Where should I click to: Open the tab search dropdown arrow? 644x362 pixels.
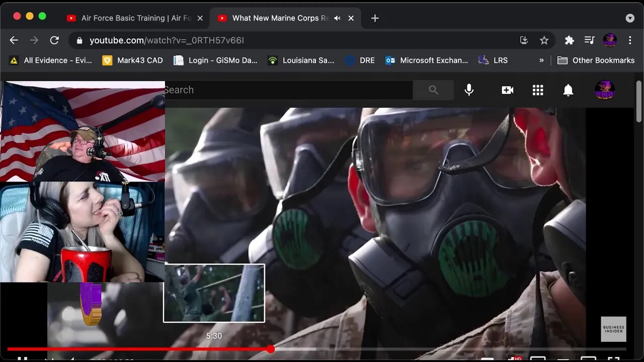630,18
